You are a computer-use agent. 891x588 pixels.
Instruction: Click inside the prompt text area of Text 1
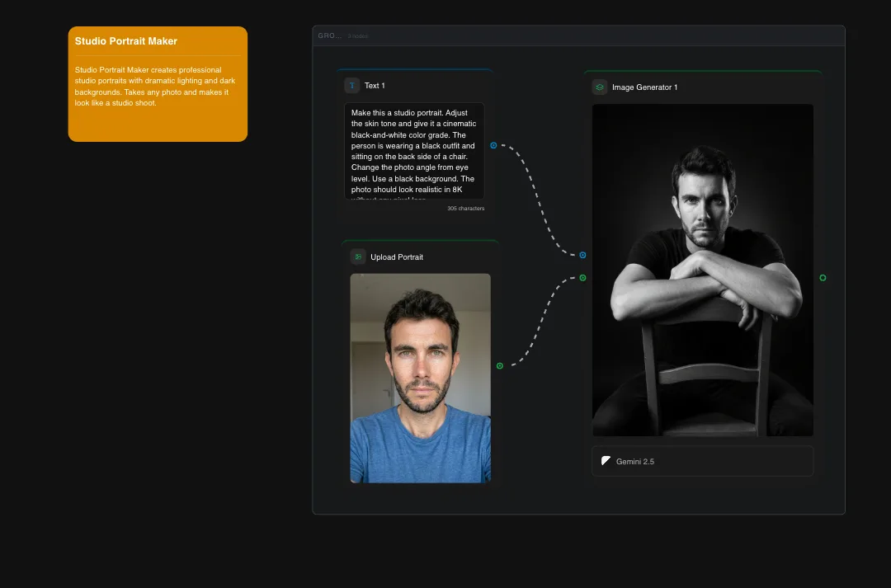tap(414, 151)
